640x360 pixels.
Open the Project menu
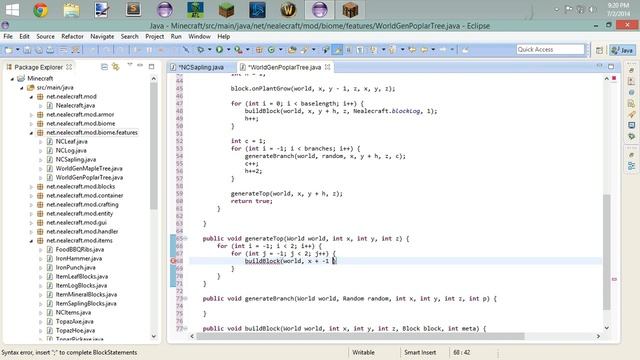(x=155, y=36)
